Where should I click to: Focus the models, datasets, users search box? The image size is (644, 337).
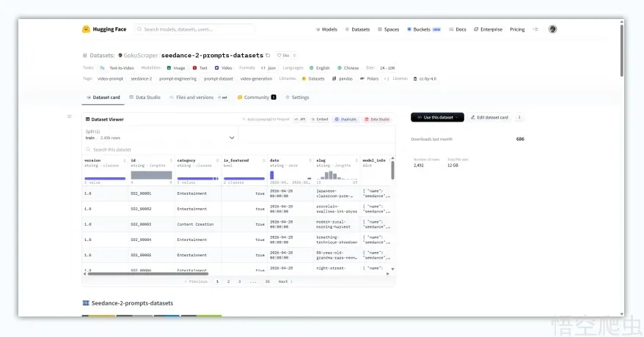coord(194,29)
